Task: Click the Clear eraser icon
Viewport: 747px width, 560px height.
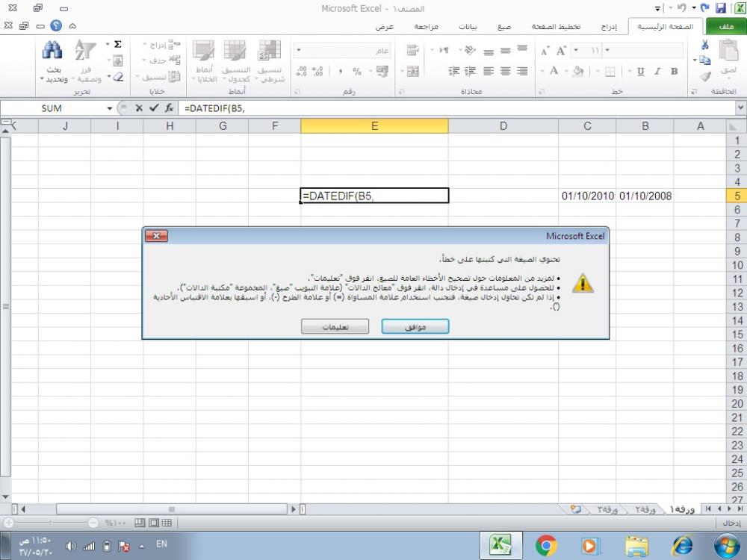Action: point(118,76)
